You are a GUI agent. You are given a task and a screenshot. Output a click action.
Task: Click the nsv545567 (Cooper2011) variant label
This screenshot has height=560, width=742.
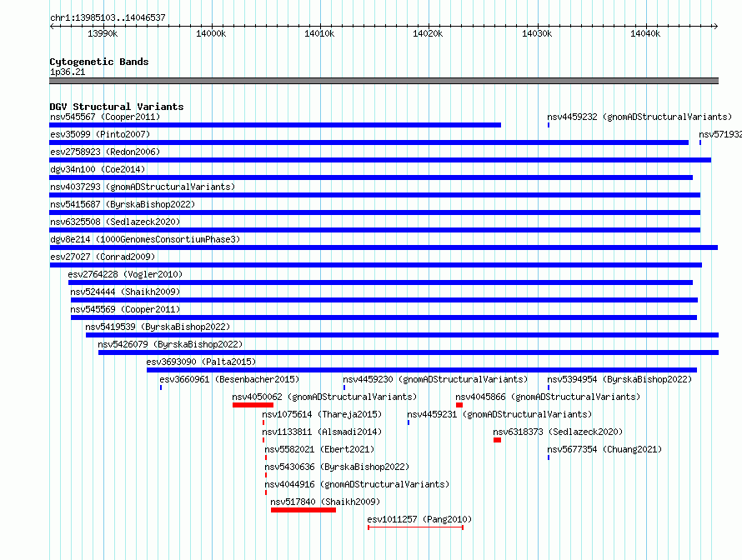(x=105, y=117)
